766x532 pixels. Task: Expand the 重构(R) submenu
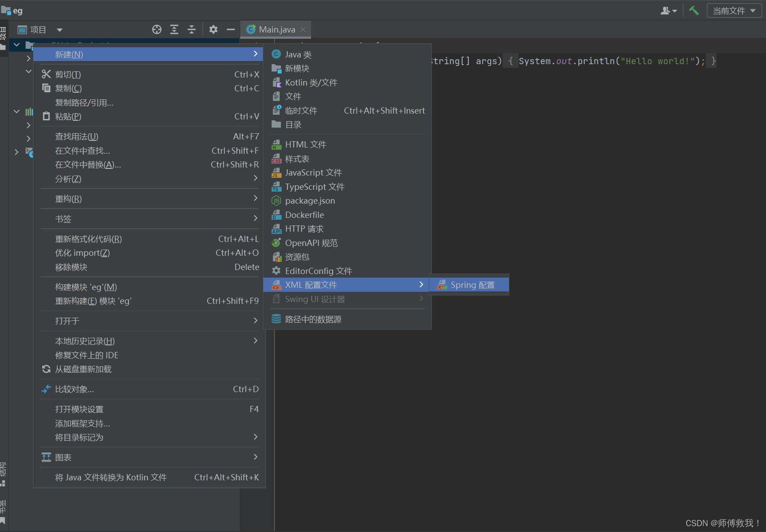click(149, 199)
